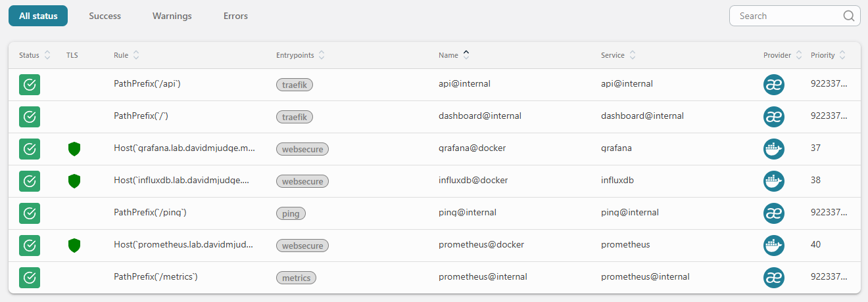Screen dimensions: 868x302
Task: Sort the table by Status column
Action: [x=35, y=56]
